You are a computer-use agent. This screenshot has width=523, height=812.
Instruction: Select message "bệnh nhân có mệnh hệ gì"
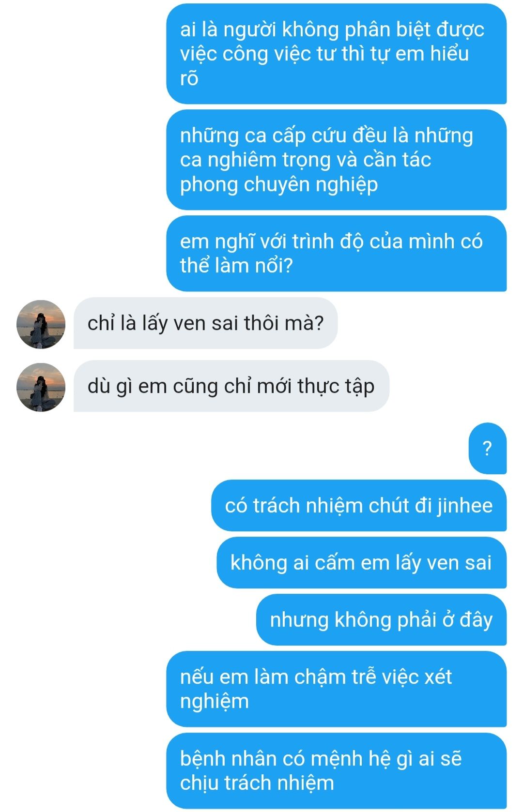click(336, 771)
